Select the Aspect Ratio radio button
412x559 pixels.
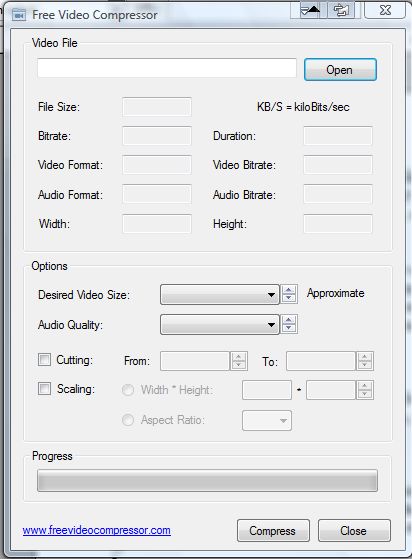[x=128, y=420]
